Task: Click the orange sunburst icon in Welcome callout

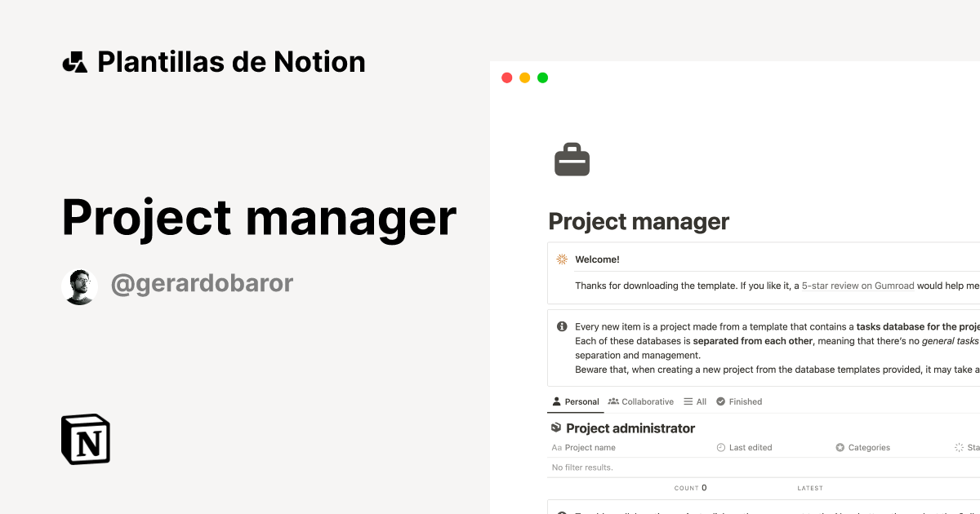Action: point(561,259)
